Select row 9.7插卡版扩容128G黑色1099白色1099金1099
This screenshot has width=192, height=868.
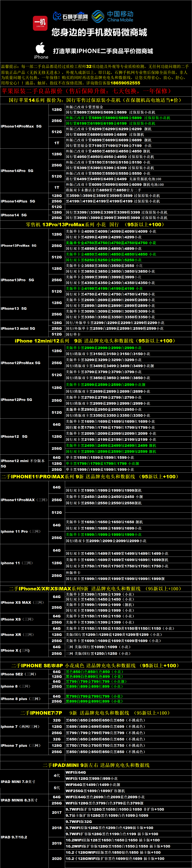click(128, 815)
